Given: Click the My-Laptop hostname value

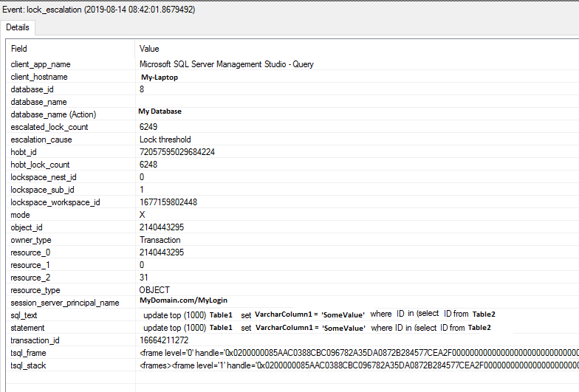Looking at the screenshot, I should coord(160,77).
